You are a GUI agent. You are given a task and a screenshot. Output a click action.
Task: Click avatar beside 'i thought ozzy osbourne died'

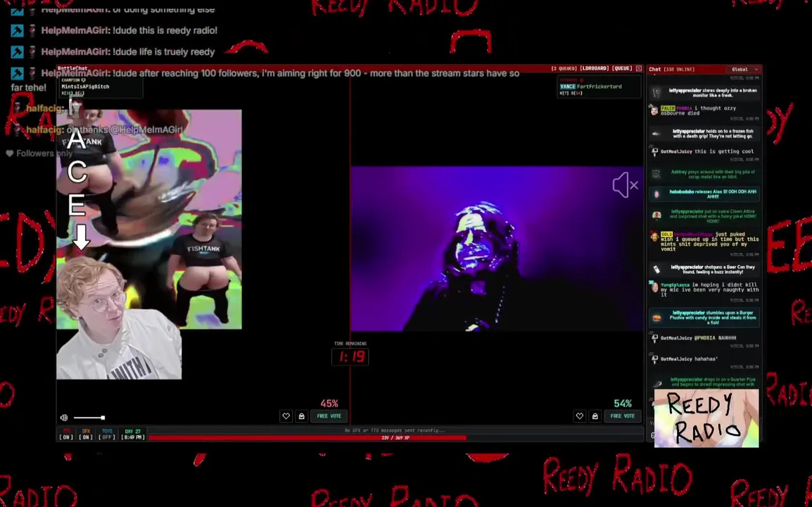pos(654,110)
